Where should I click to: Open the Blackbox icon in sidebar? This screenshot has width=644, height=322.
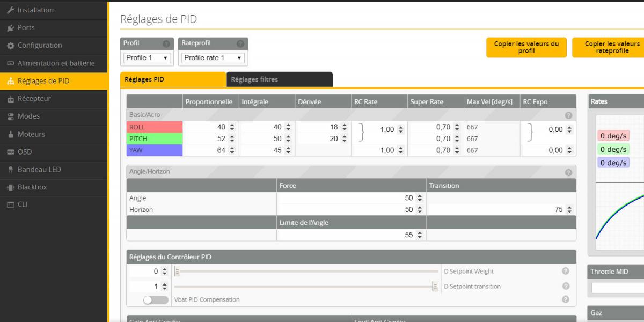tap(11, 187)
